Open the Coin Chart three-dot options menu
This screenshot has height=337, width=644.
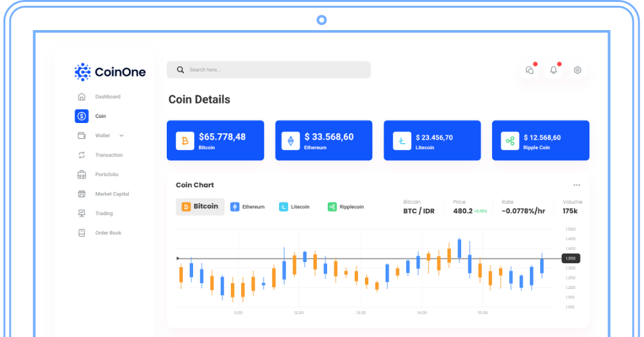pyautogui.click(x=577, y=185)
